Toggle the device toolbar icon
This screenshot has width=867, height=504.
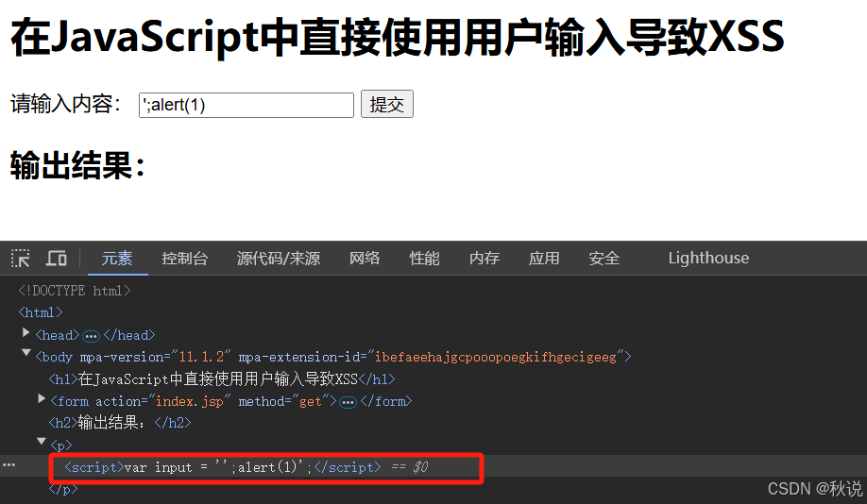[57, 258]
